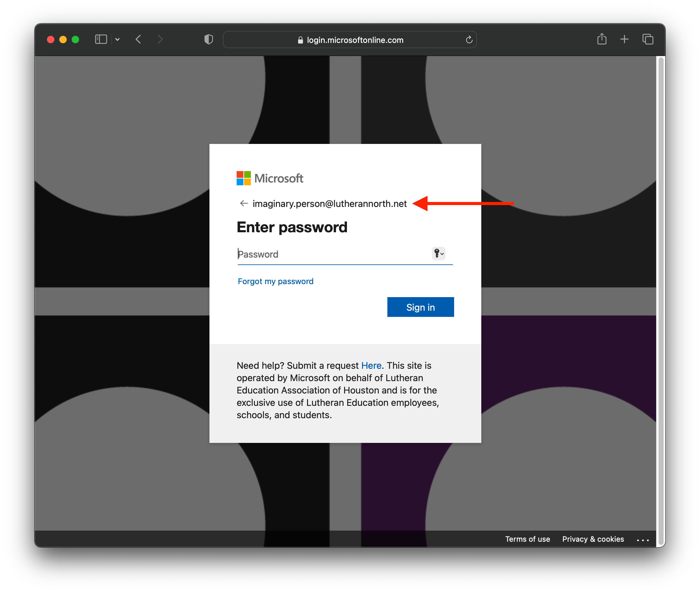
Task: Expand the sidebar tab group dropdown chevron
Action: [117, 40]
